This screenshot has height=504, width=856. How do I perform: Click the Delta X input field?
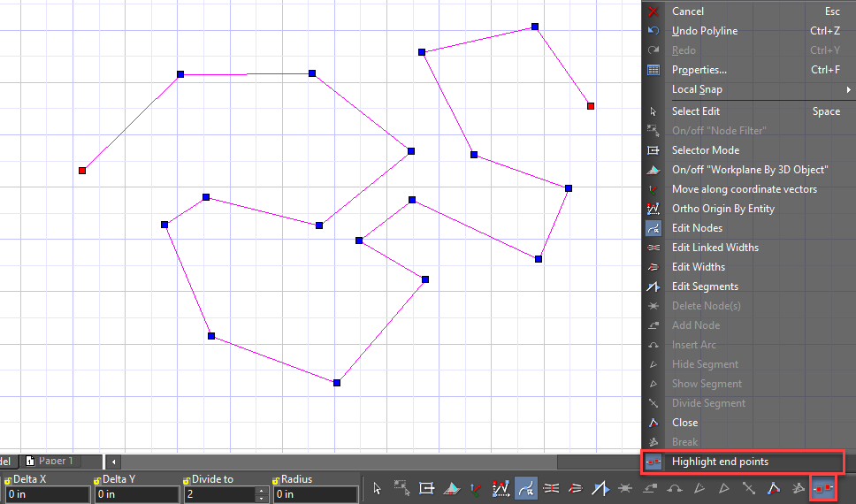point(47,494)
